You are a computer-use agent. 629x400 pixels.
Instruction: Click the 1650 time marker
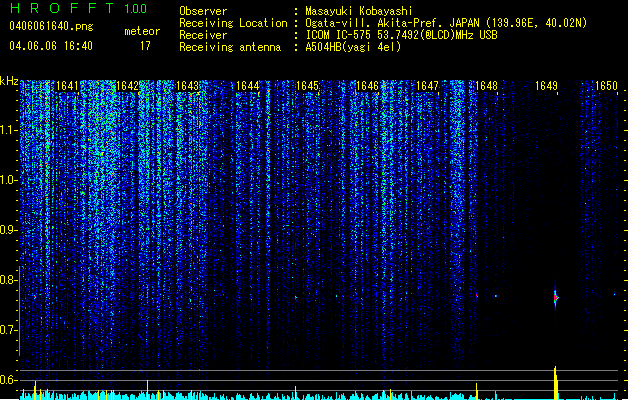pyautogui.click(x=606, y=86)
